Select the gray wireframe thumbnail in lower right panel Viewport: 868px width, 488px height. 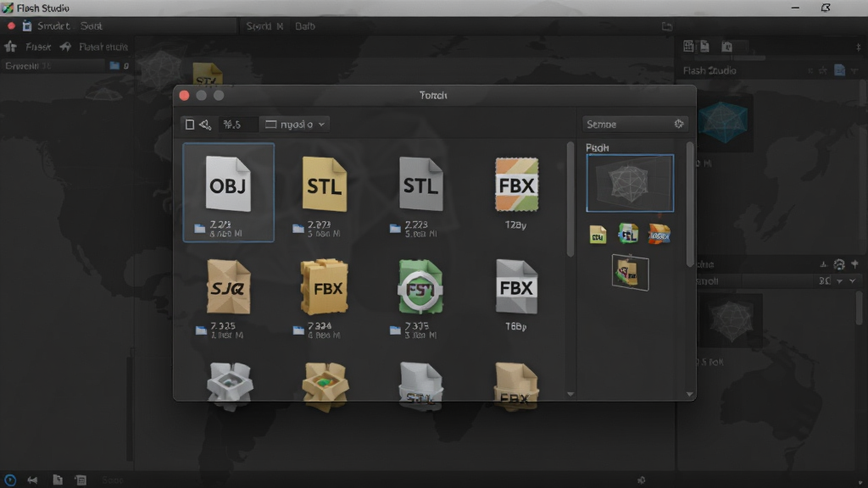click(x=731, y=321)
